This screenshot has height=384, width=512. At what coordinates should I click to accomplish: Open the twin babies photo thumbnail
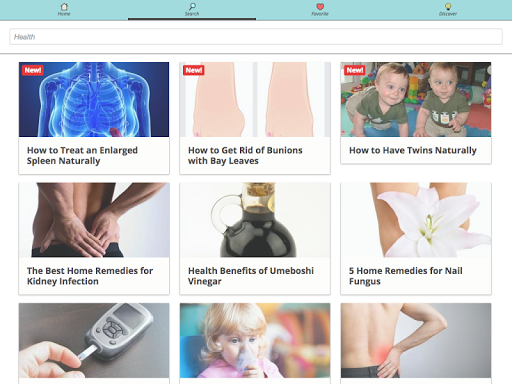pyautogui.click(x=416, y=99)
